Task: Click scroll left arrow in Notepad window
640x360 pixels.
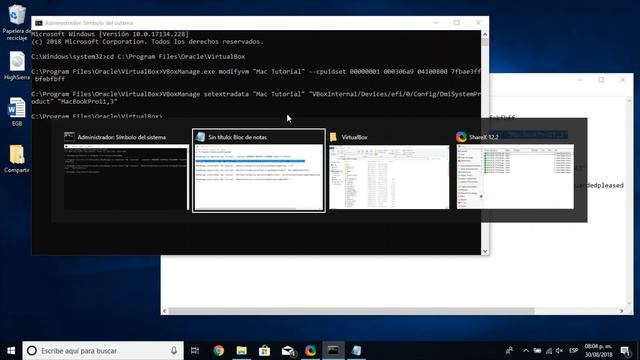Action: click(x=164, y=311)
